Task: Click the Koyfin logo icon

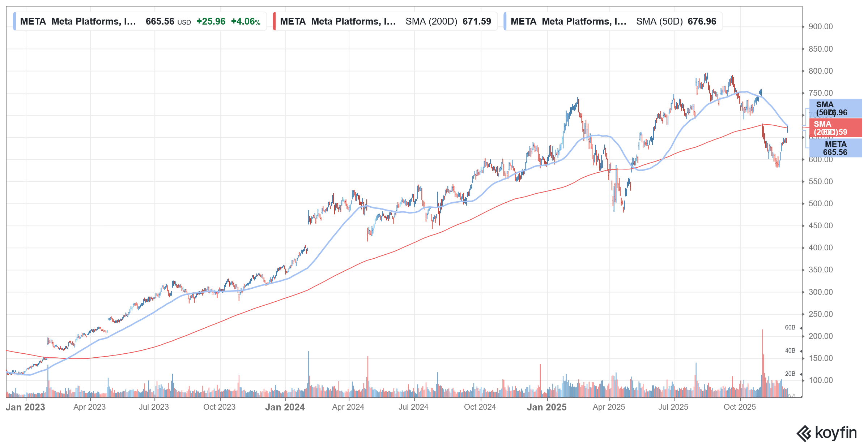Action: (804, 433)
